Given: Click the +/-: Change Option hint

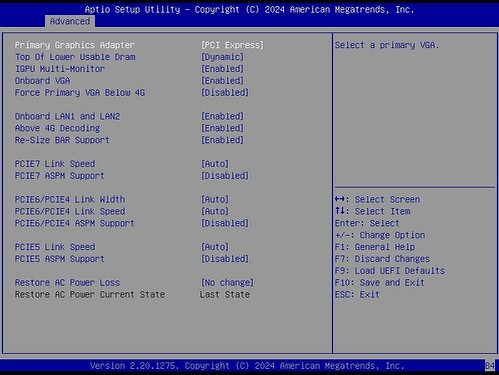Looking at the screenshot, I should coord(380,235).
